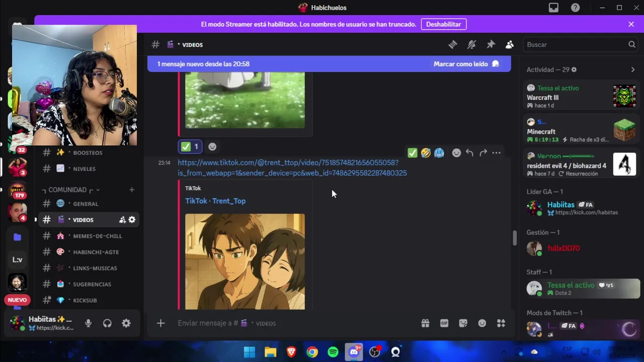Image resolution: width=644 pixels, height=362 pixels.
Task: React with checkmark emoji in message toolbar
Action: [x=413, y=153]
